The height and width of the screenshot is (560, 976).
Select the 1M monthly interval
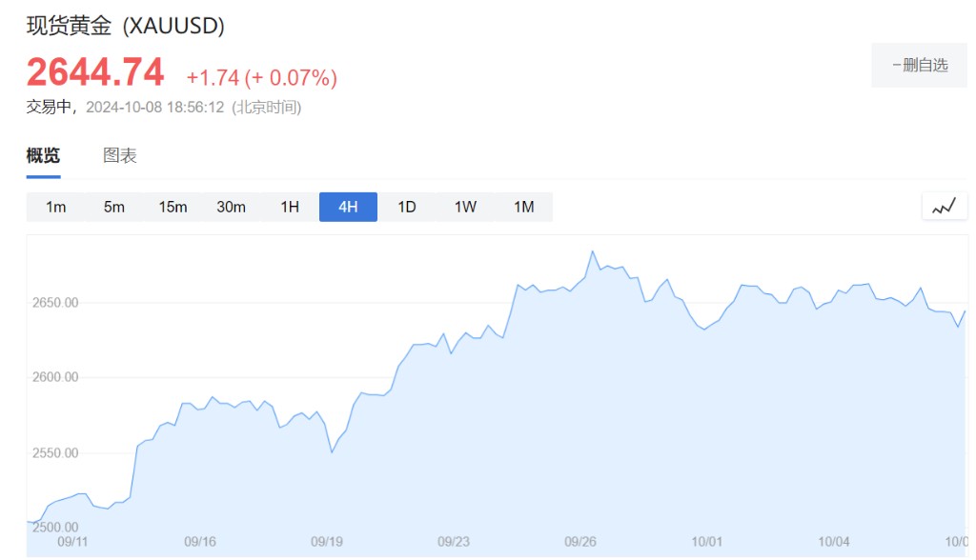523,207
